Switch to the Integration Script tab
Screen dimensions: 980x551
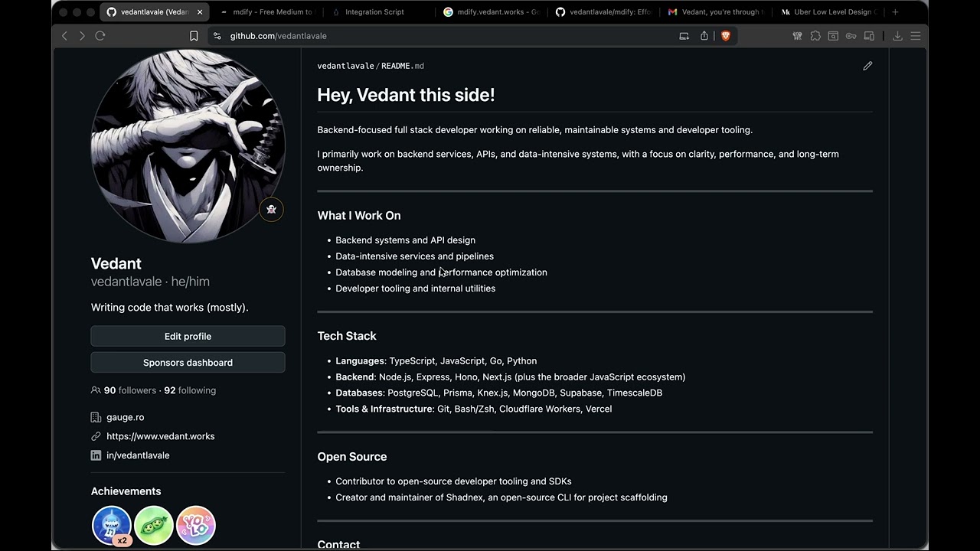tap(374, 12)
